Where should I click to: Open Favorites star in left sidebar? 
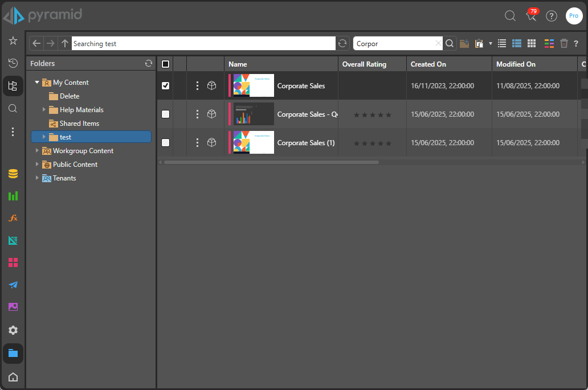point(13,41)
